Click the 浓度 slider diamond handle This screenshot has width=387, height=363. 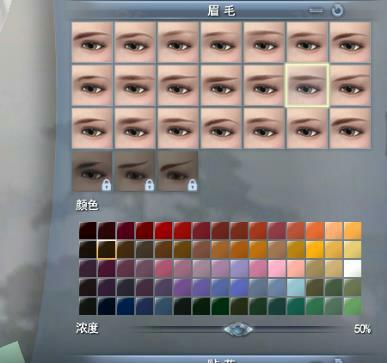point(238,330)
